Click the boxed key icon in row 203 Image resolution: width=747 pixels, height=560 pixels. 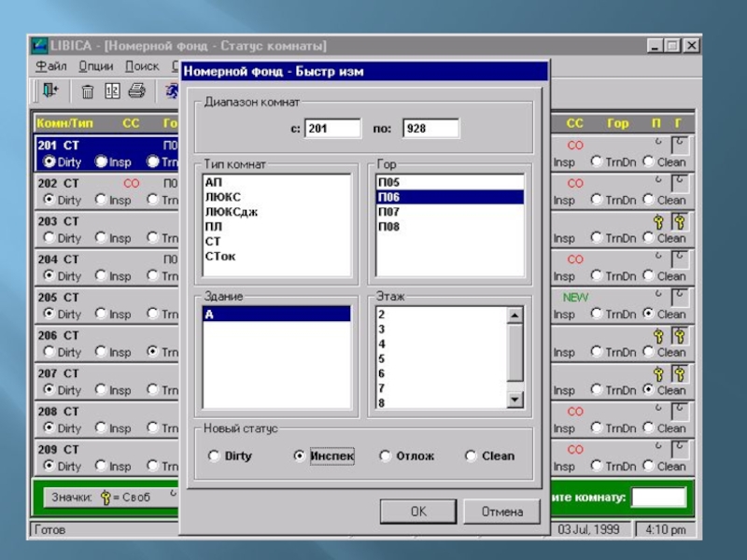(x=679, y=221)
